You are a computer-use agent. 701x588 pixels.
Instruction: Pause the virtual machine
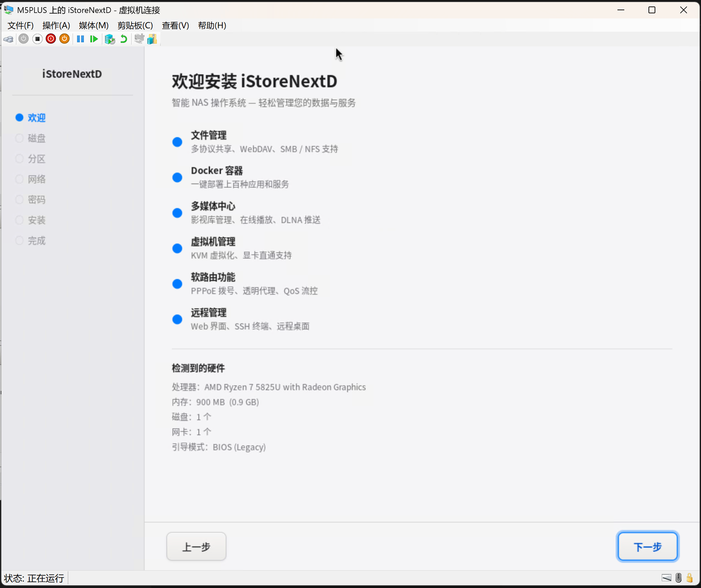[x=80, y=39]
